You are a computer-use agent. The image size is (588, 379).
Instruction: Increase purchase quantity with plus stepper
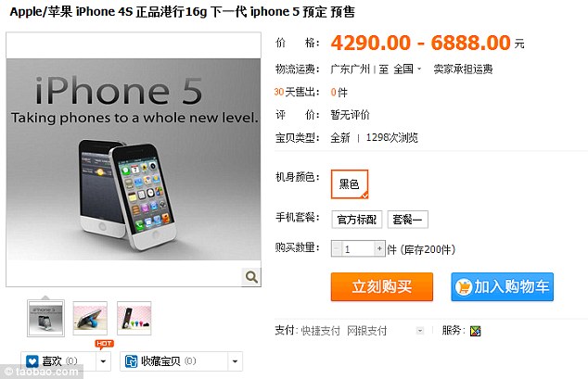(x=380, y=248)
